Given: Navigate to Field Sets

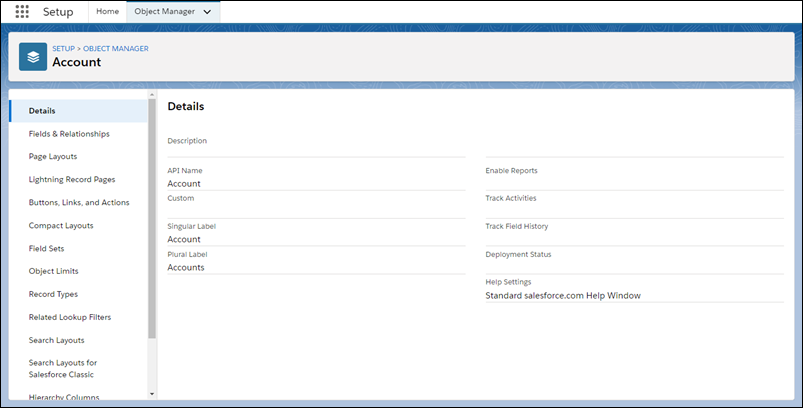Looking at the screenshot, I should 47,249.
